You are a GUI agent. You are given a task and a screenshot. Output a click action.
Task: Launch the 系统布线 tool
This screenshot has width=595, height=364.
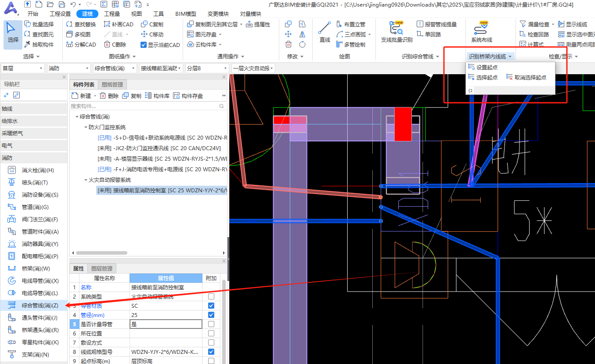(x=482, y=32)
